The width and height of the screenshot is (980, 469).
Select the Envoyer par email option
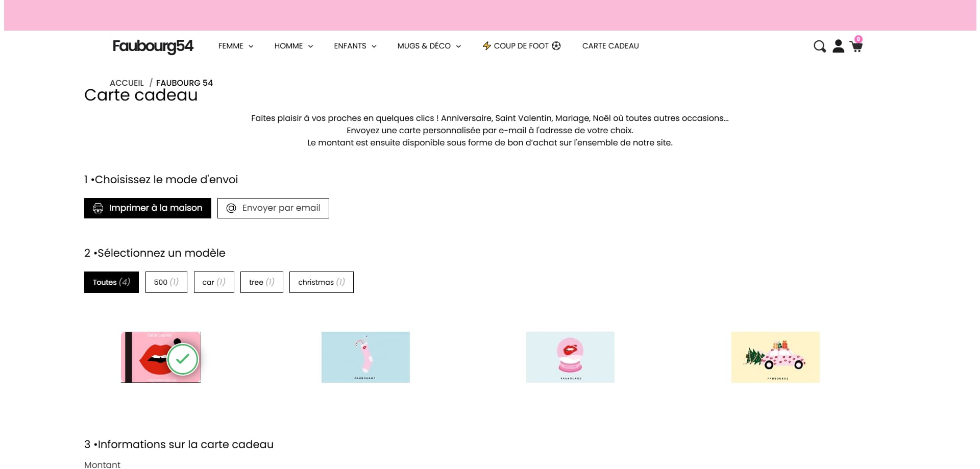(x=273, y=208)
